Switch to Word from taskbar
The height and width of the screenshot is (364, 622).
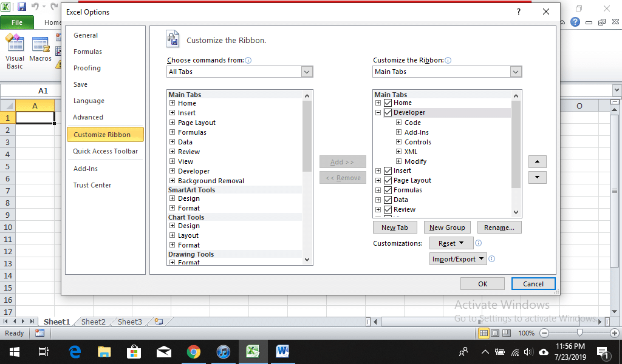[282, 352]
